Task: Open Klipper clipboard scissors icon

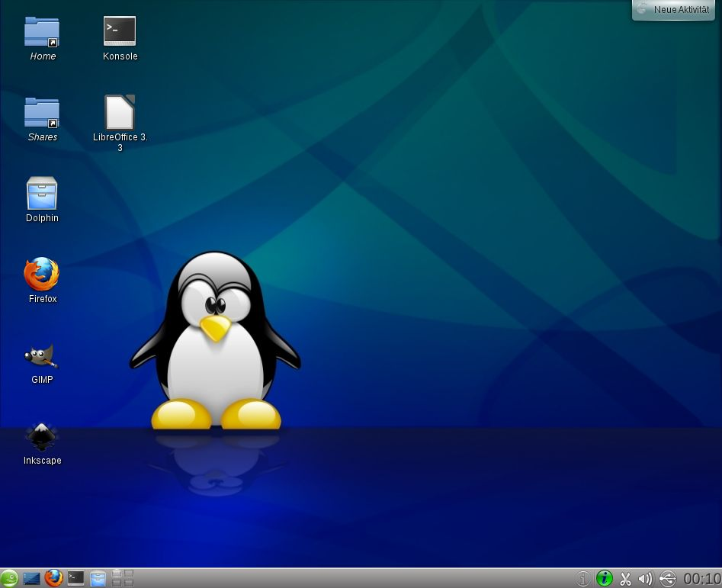Action: coord(625,579)
